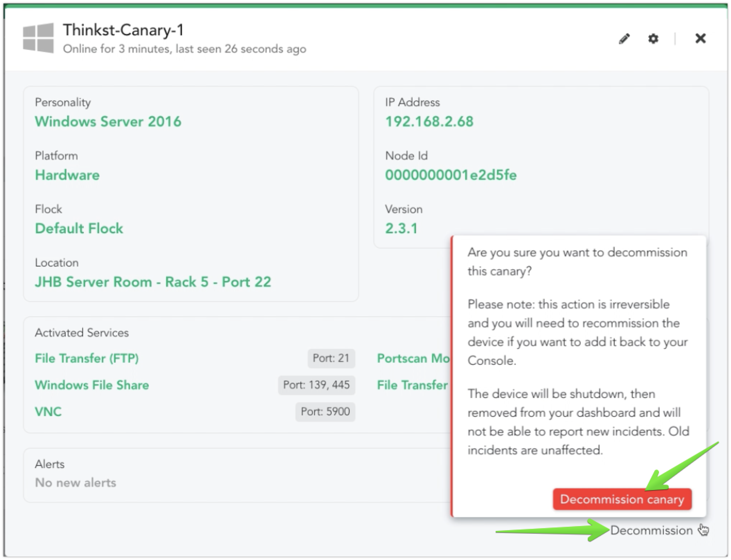Screen dimensions: 731x560
Task: Click No new alerts text
Action: point(75,482)
